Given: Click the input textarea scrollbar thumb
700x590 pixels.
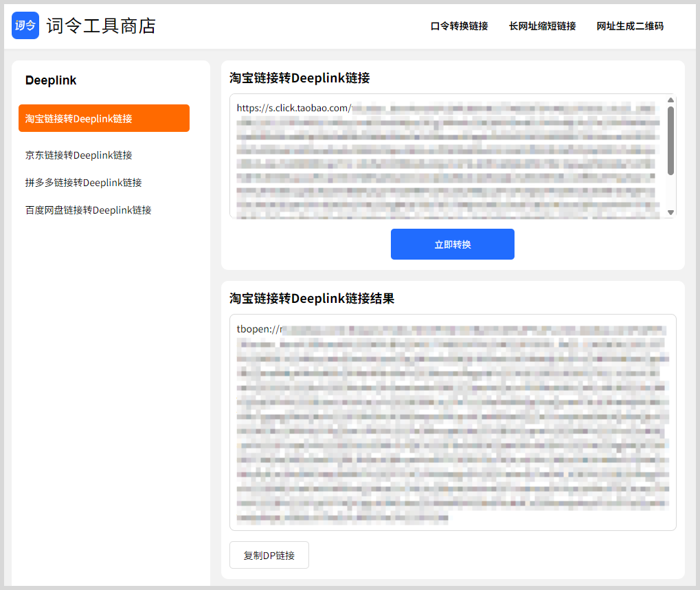Looking at the screenshot, I should pyautogui.click(x=670, y=141).
